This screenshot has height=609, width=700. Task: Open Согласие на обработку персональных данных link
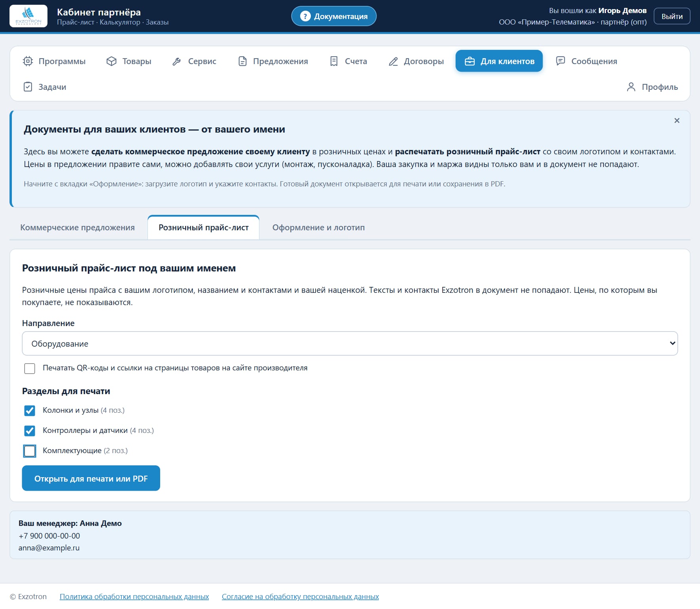[300, 597]
